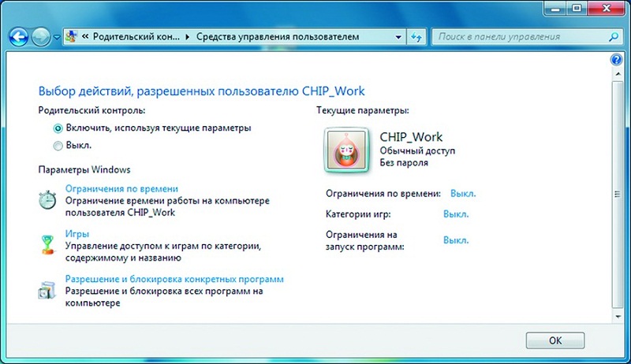Image resolution: width=631 pixels, height=364 pixels.
Task: Click the "Обычный доступ" account type text
Action: pos(417,151)
